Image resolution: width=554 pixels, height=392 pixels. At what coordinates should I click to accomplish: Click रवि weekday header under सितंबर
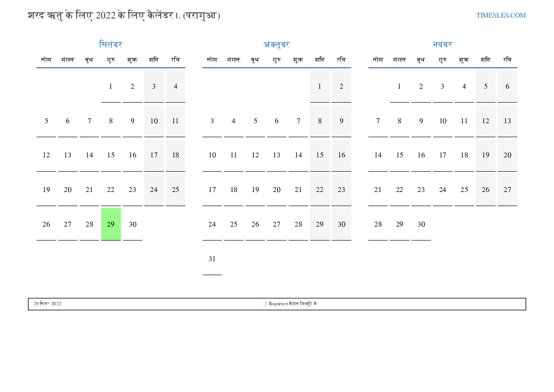(175, 60)
